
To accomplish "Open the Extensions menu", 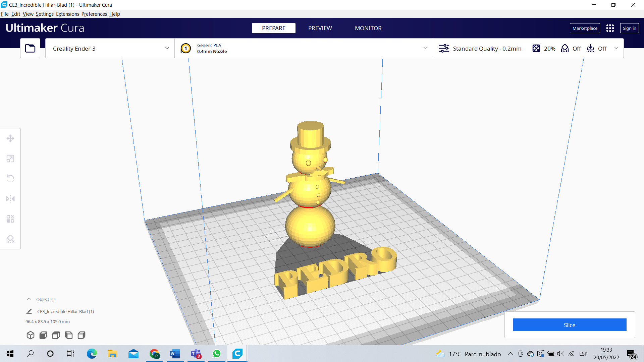I will [x=67, y=14].
